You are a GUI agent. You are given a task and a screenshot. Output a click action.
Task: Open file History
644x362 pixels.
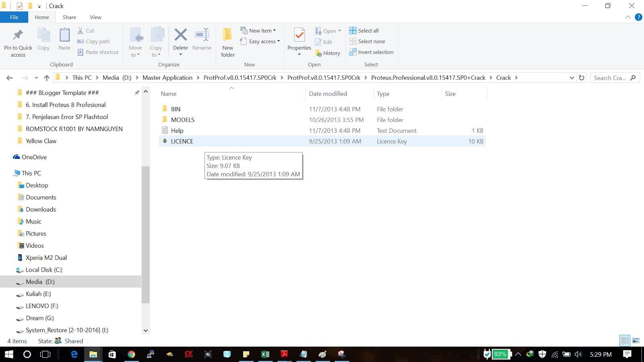click(x=328, y=53)
